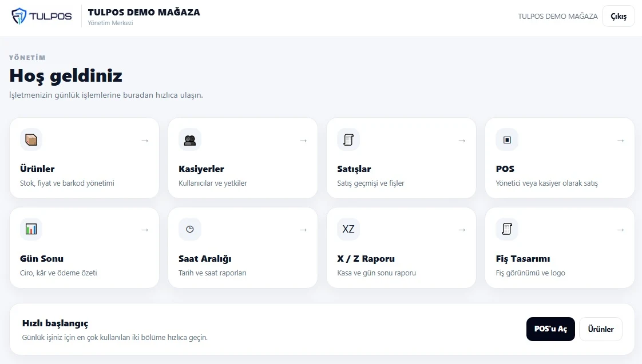The height and width of the screenshot is (364, 642).
Task: Click the arrow on the Gün Sonu card
Action: (145, 230)
